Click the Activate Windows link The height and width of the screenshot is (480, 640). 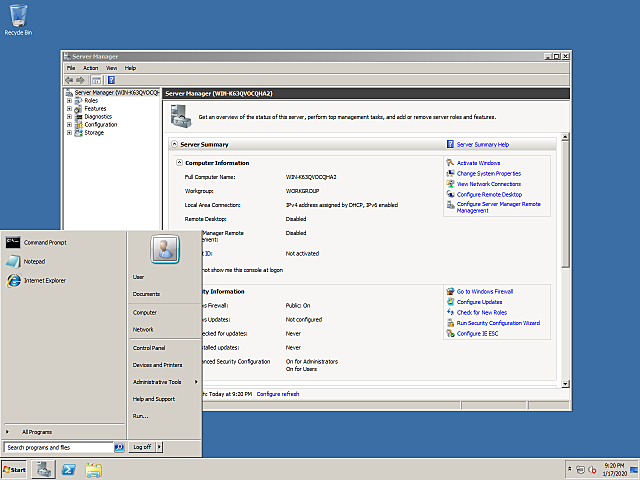click(x=478, y=163)
